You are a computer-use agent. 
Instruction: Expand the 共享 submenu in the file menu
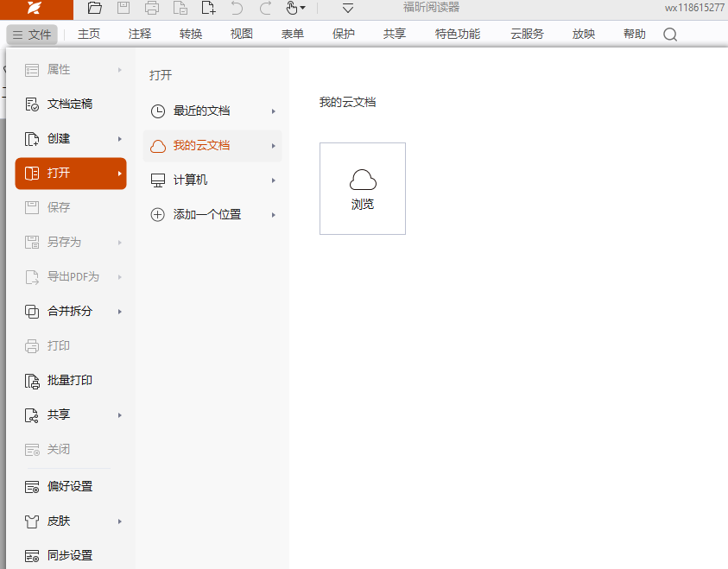click(x=71, y=414)
